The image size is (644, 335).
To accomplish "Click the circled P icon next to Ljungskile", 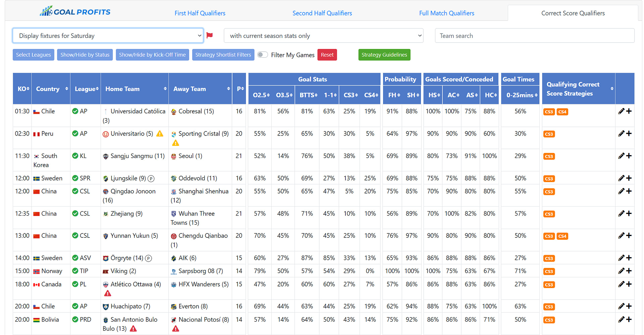I will click(x=151, y=179).
